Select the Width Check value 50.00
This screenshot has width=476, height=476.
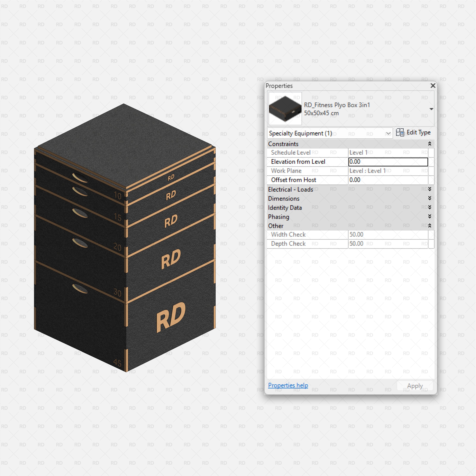388,234
